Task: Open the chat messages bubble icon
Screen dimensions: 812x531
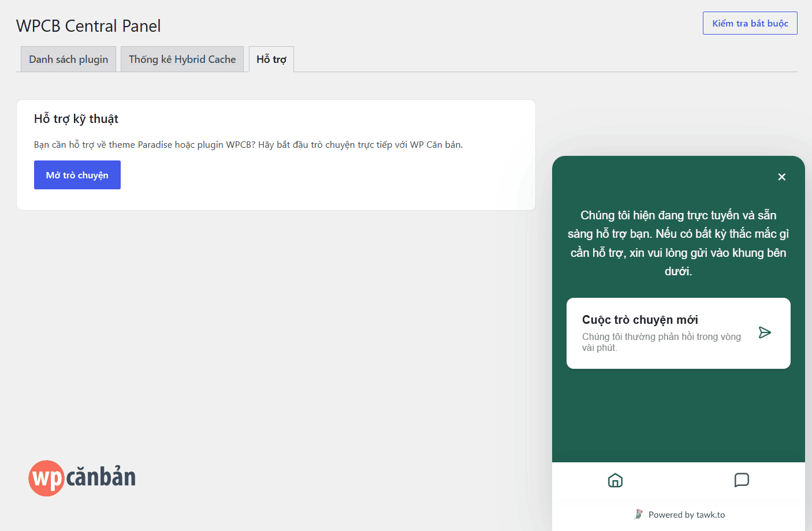Action: coord(742,480)
